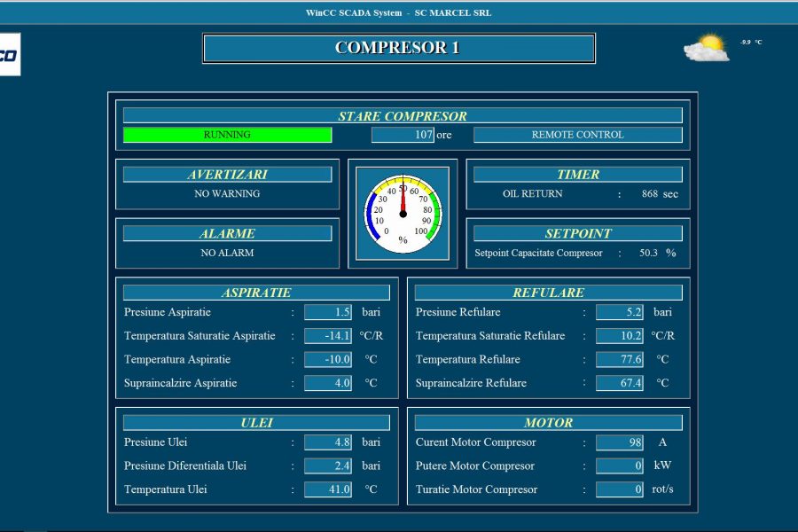Click the Turatie Motor Compresor value field
This screenshot has height=532, width=798.
pos(620,489)
